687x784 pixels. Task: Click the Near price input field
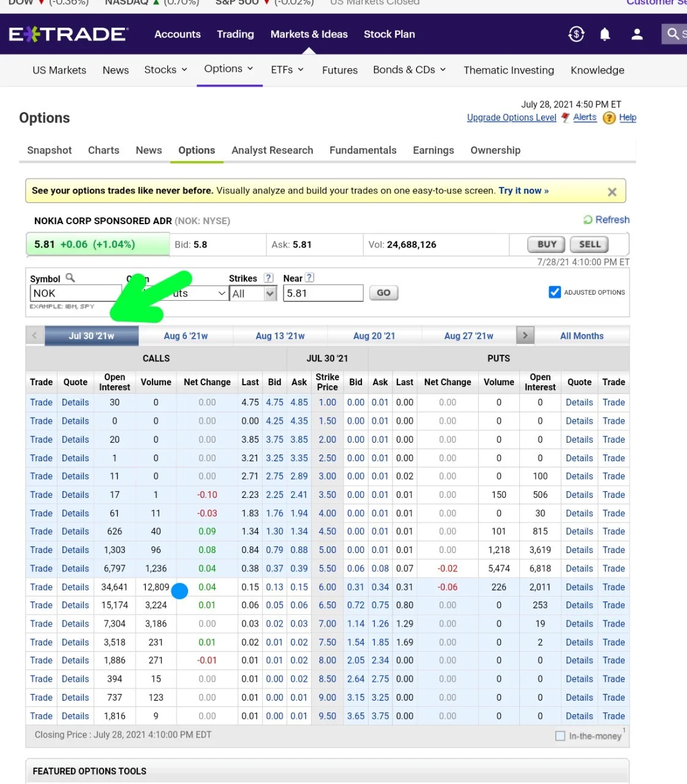point(323,293)
